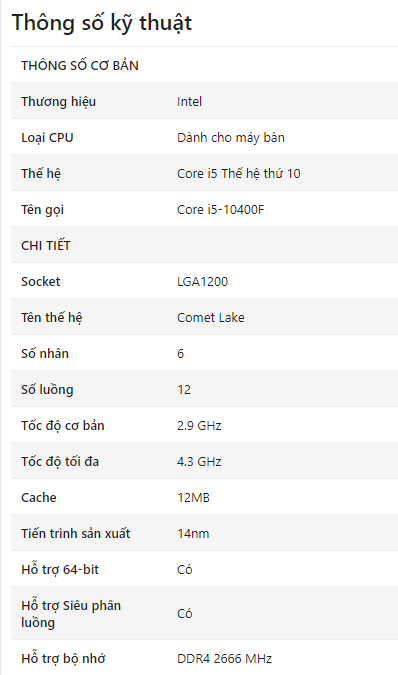Click the 'Số nhân' row label
Screen dimensions: 398x675
[x=45, y=353]
